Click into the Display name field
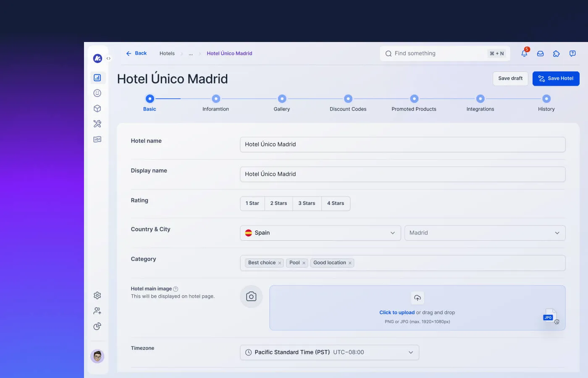The width and height of the screenshot is (588, 378). [x=403, y=174]
